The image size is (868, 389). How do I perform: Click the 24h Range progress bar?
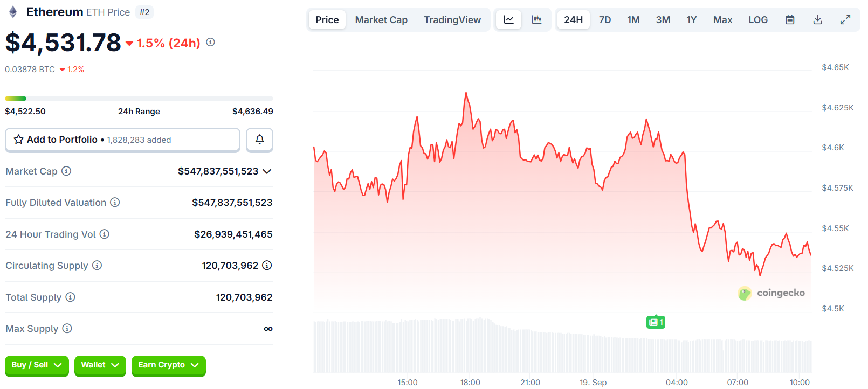(139, 99)
